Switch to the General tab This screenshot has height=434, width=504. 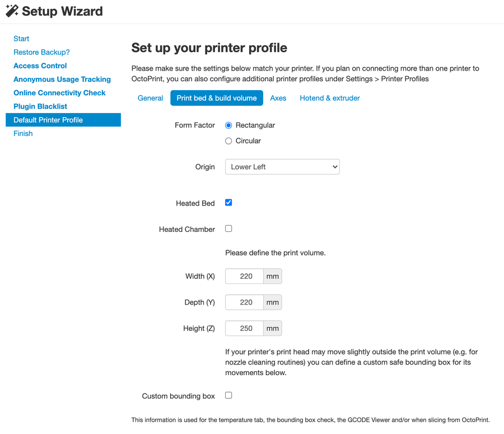(150, 98)
